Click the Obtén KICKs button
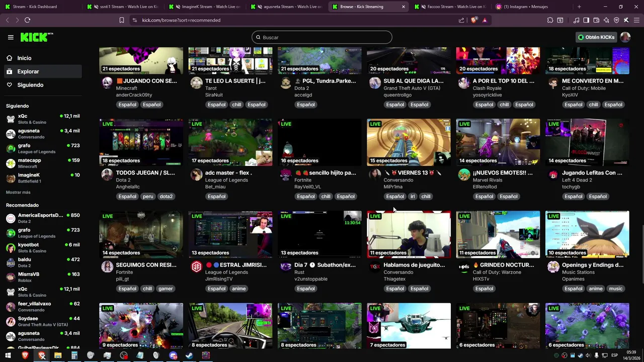 click(x=596, y=37)
